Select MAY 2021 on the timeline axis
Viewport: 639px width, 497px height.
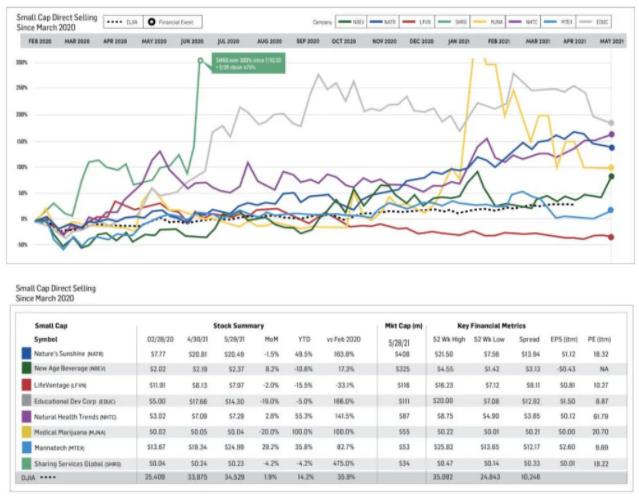click(612, 42)
